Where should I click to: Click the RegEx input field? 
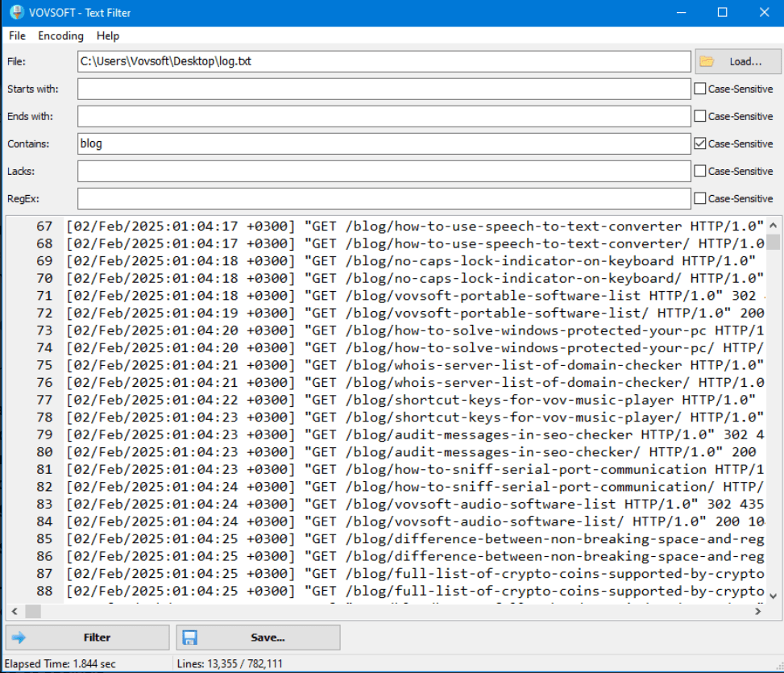click(x=384, y=198)
